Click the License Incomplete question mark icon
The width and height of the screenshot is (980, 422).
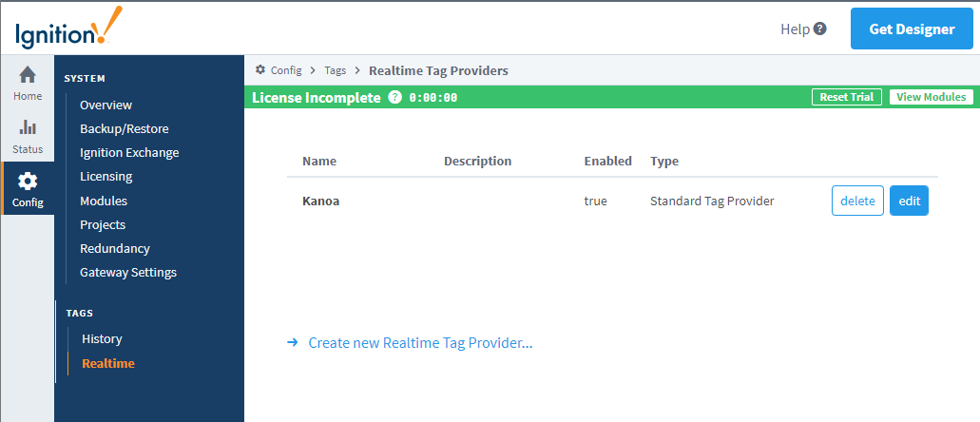(x=395, y=98)
